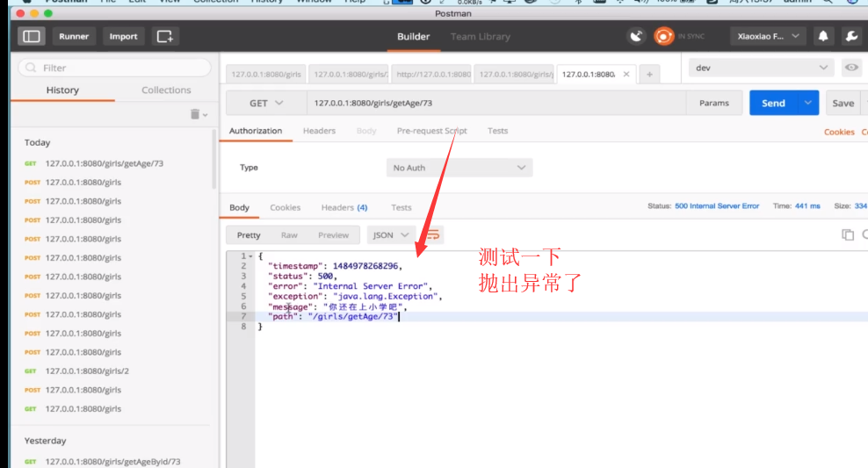Open the GET method dropdown

(x=266, y=103)
